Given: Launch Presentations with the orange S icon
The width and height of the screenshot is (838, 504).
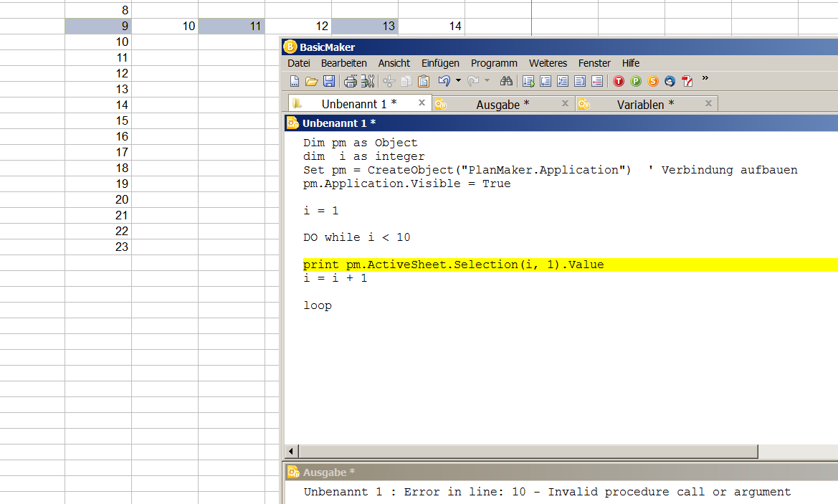Looking at the screenshot, I should coord(653,81).
